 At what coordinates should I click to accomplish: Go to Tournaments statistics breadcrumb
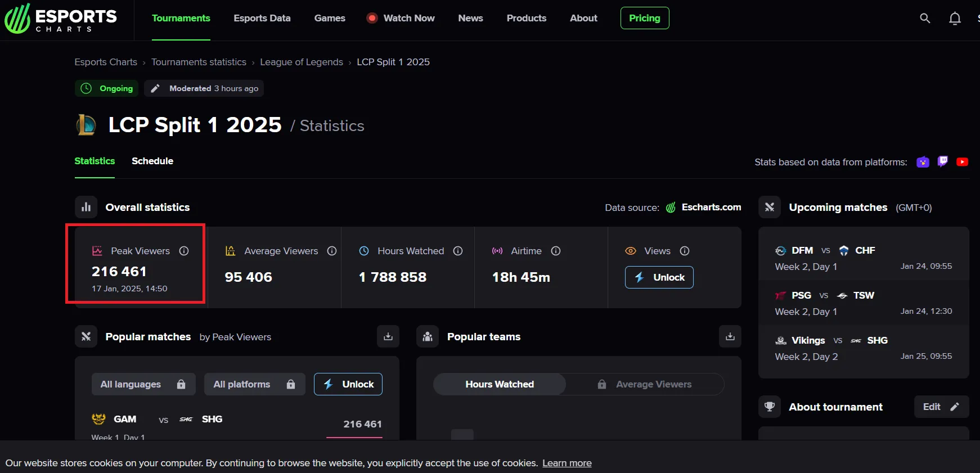pyautogui.click(x=199, y=62)
